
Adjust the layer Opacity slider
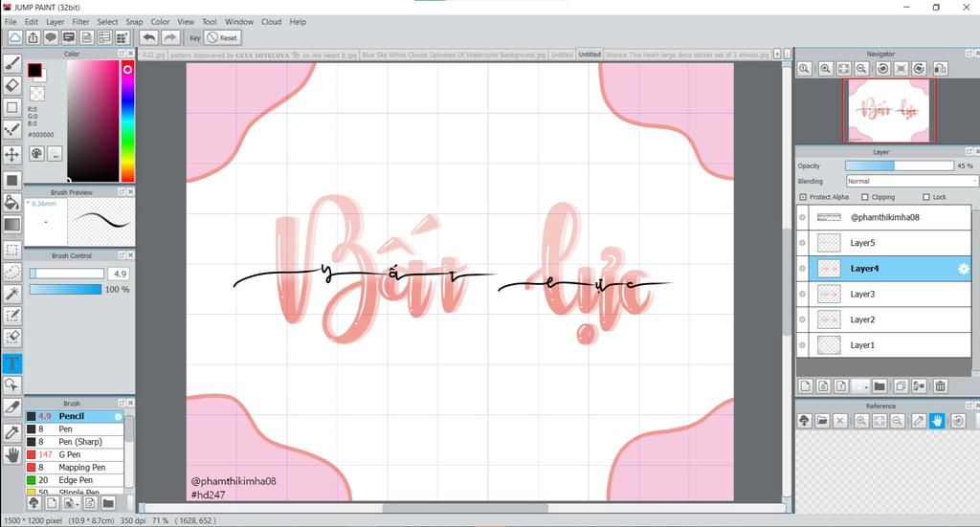[x=900, y=165]
